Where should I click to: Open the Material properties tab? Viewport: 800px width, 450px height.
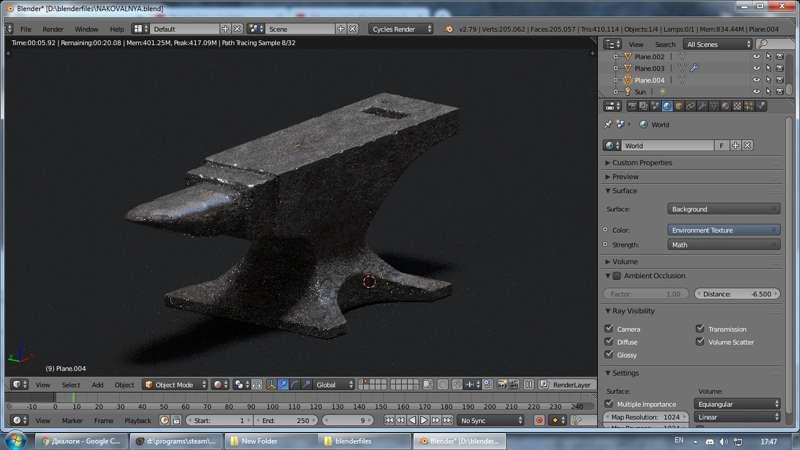click(x=726, y=106)
